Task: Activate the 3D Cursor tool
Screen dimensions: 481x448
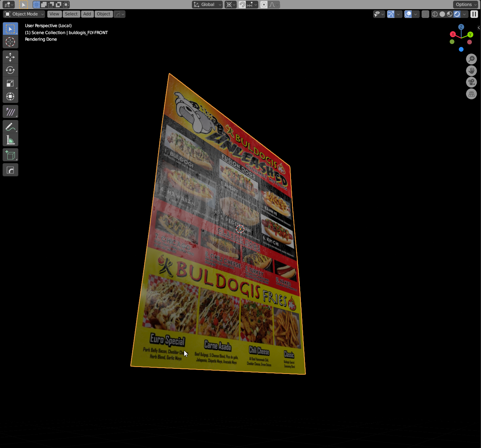Action: 10,42
